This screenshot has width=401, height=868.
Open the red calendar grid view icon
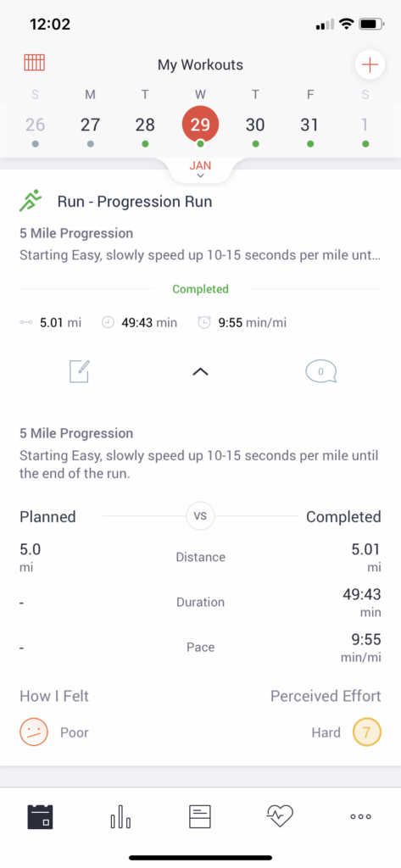click(x=35, y=63)
